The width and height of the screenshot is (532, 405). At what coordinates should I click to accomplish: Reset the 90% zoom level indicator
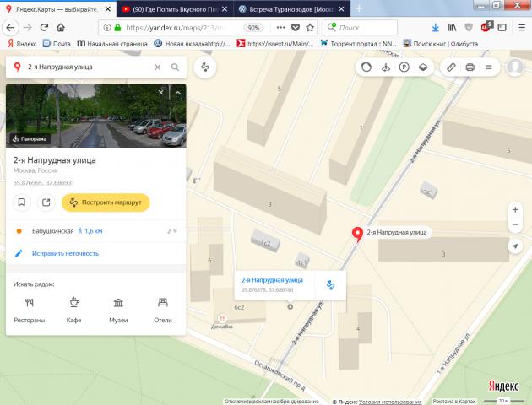point(253,28)
